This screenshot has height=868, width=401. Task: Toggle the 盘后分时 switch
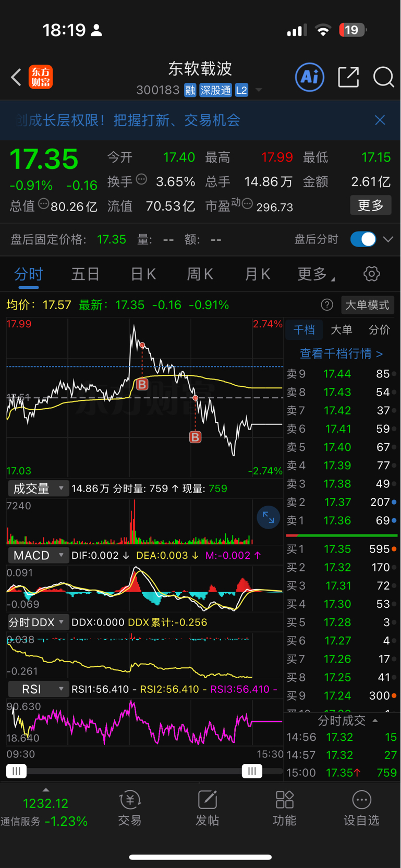tap(363, 239)
